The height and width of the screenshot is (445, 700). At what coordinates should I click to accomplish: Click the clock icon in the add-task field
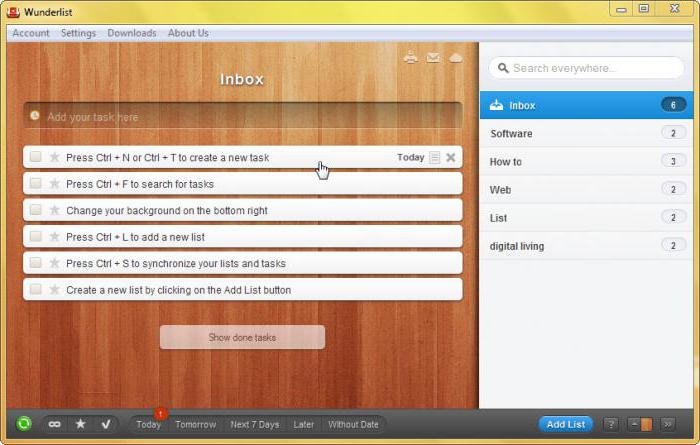pos(35,116)
